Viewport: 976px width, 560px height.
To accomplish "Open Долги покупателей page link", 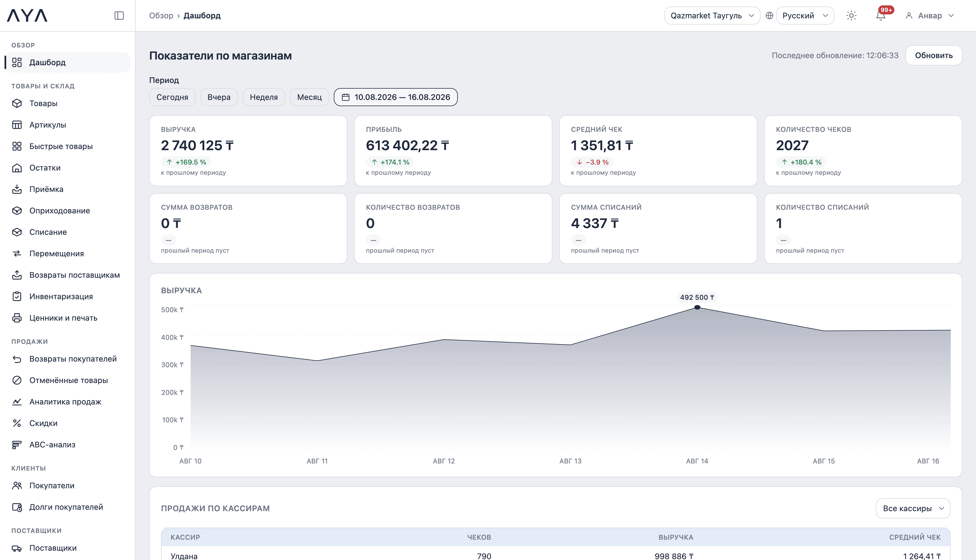I will pyautogui.click(x=67, y=507).
